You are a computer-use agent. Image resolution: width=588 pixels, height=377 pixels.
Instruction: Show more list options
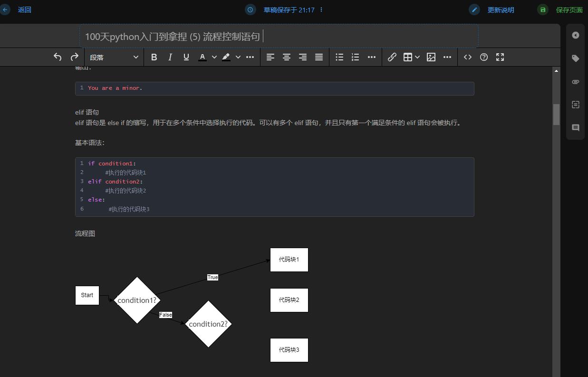372,57
